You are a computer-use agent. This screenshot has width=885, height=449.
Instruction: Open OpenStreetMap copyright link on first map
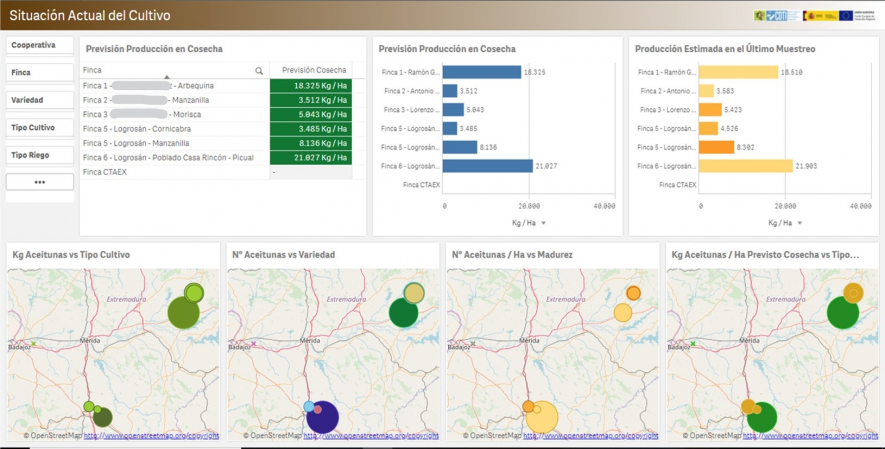click(x=151, y=436)
